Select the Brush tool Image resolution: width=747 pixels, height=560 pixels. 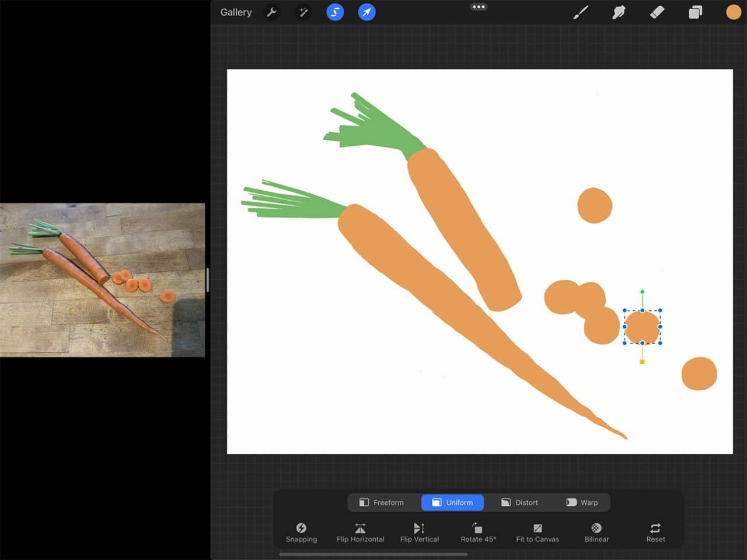point(581,12)
